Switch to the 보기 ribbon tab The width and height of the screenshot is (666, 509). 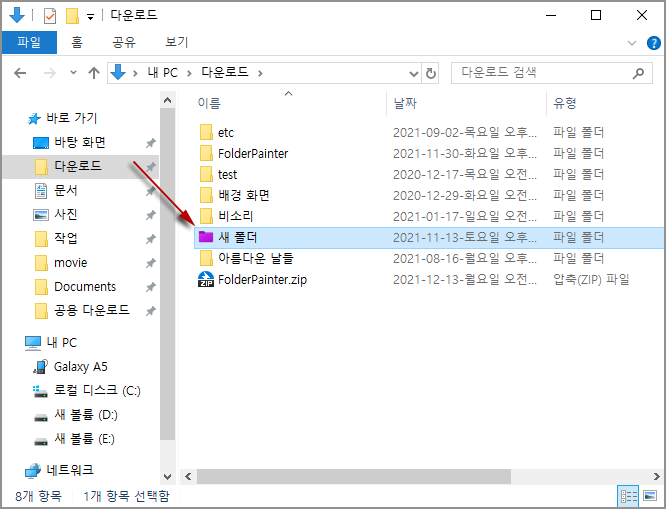pyautogui.click(x=176, y=42)
